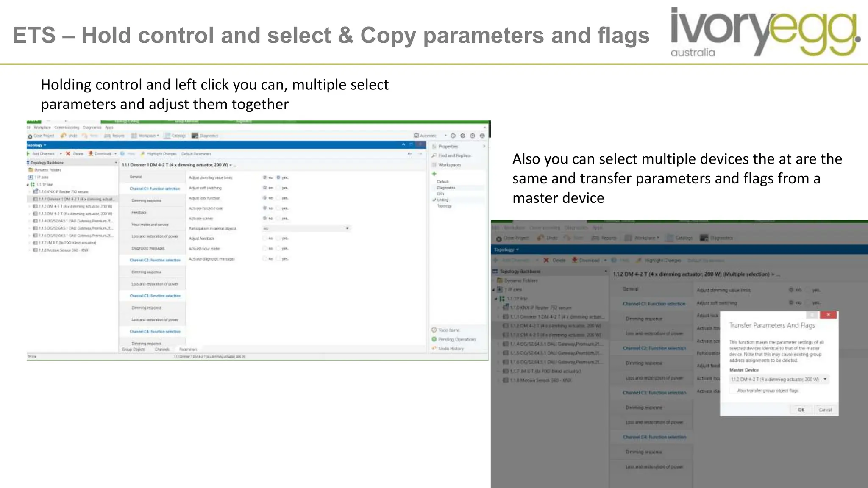Screen dimensions: 868x488
Task: Open Commissioning menu in left ETS window
Action: (x=67, y=127)
